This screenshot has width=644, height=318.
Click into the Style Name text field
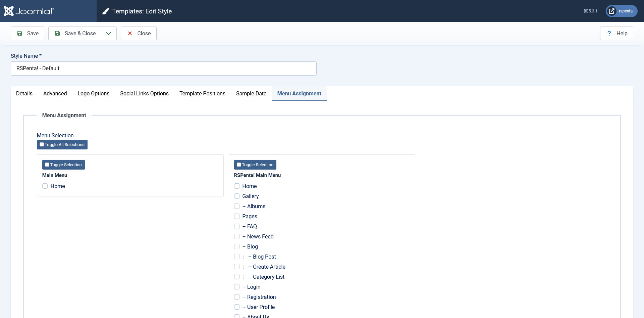[164, 69]
